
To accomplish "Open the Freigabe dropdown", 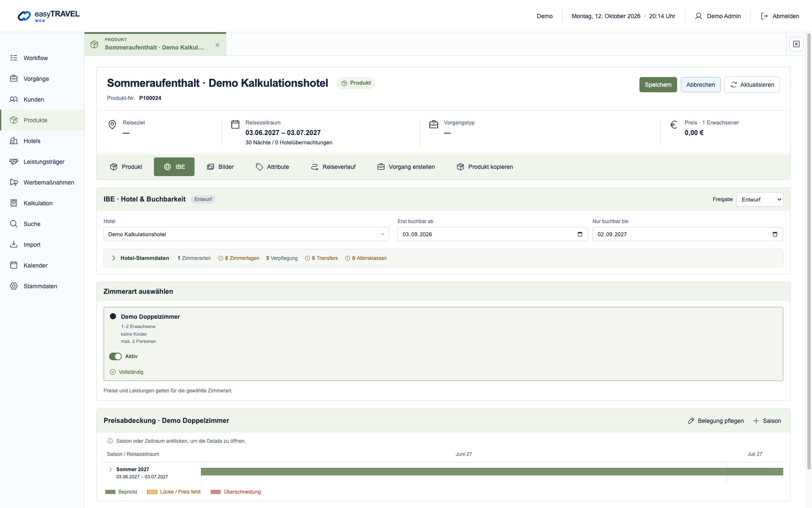I will pos(759,199).
